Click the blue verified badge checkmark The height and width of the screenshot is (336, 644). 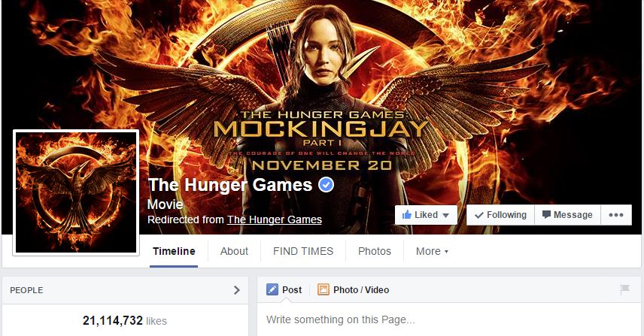326,185
